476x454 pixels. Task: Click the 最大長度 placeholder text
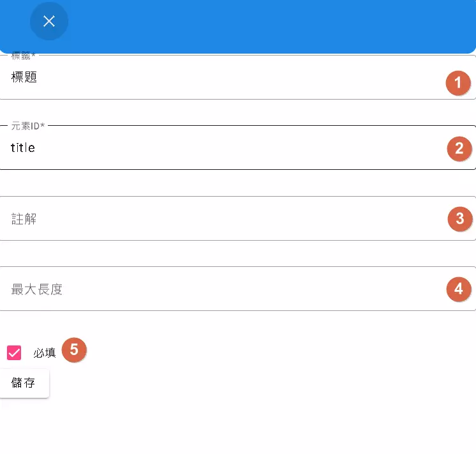pyautogui.click(x=37, y=289)
